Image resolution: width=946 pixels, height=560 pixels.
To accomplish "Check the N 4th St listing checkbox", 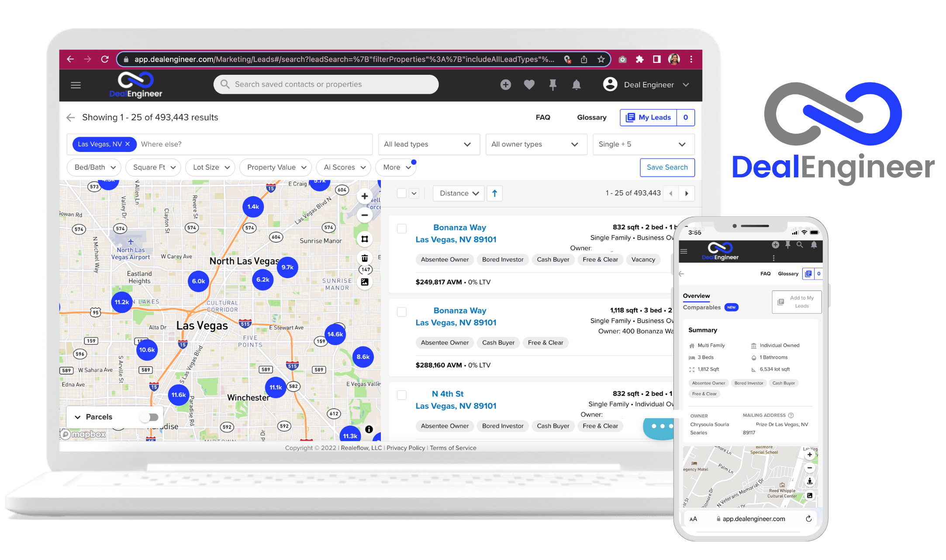I will click(x=402, y=395).
